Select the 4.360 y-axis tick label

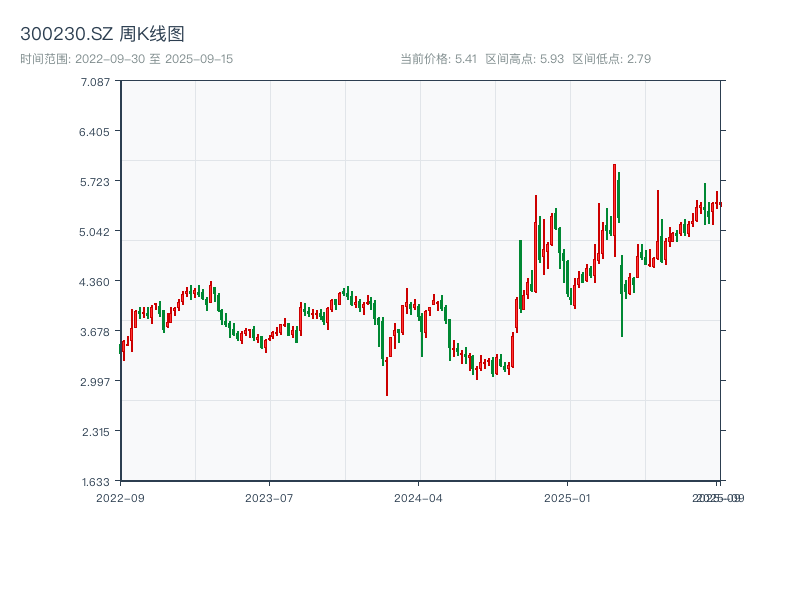(x=96, y=281)
